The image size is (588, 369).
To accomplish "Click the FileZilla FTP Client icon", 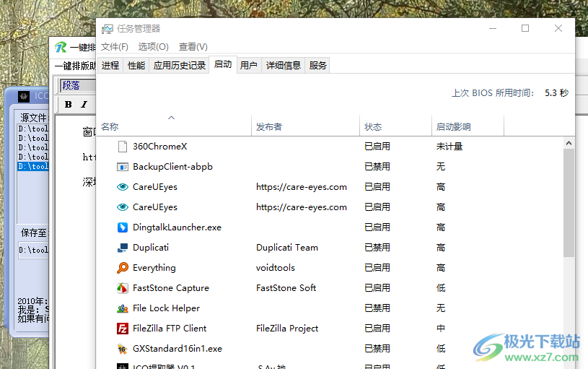I will pyautogui.click(x=122, y=329).
